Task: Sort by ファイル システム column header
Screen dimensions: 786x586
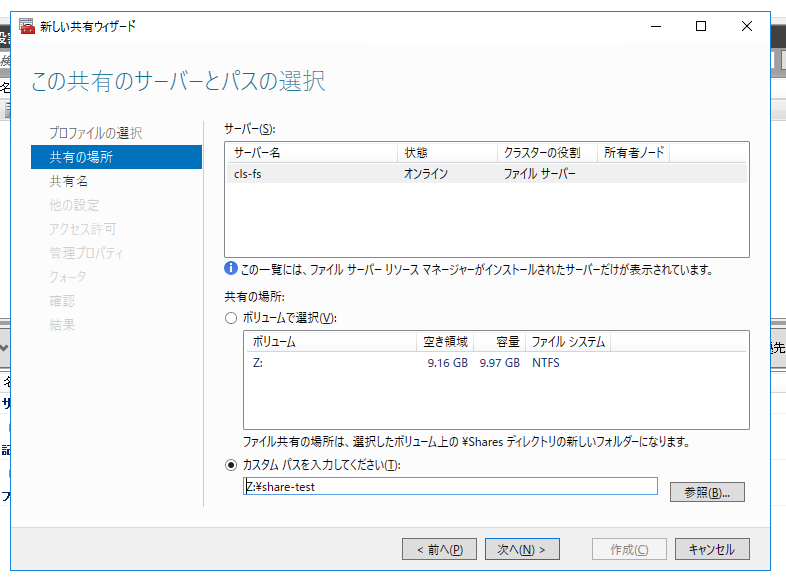Action: pyautogui.click(x=568, y=342)
